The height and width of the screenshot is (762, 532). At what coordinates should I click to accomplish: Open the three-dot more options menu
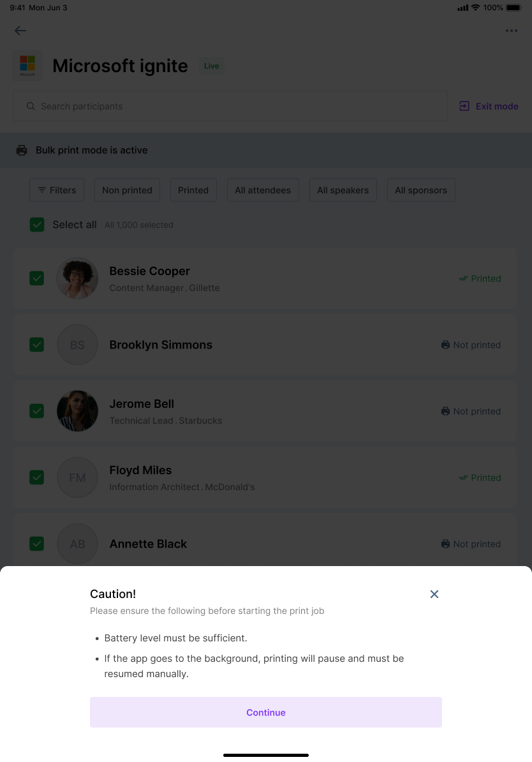(x=511, y=31)
